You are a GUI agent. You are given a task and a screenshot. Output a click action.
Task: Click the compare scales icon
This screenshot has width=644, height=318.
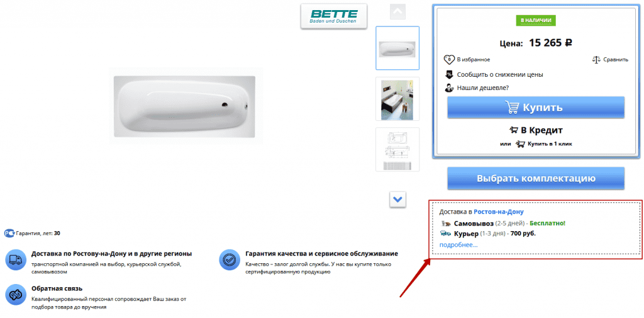[x=596, y=60]
